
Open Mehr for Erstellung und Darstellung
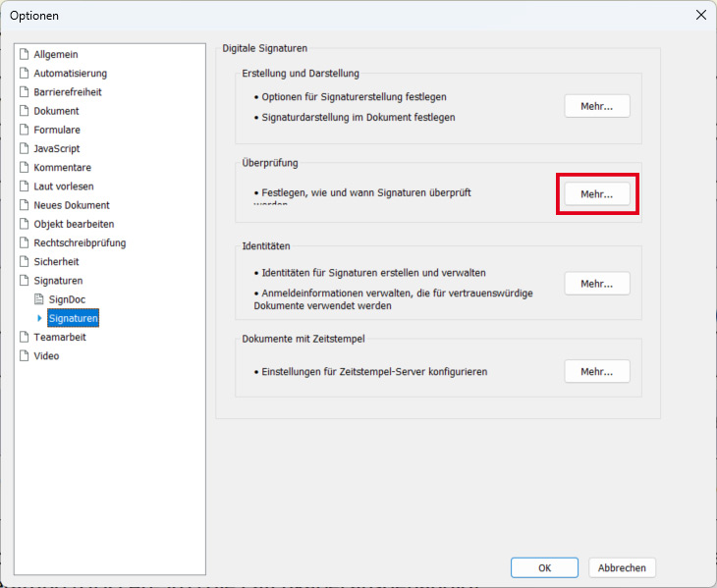(x=597, y=106)
